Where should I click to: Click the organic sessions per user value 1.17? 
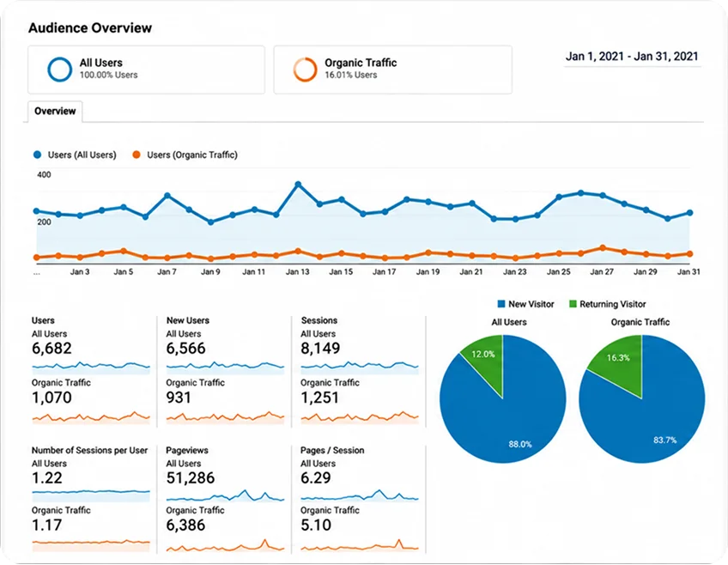pos(47,526)
